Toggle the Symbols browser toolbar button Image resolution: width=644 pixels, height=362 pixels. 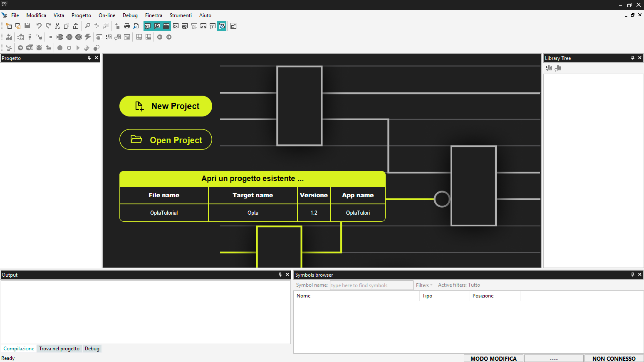click(222, 26)
